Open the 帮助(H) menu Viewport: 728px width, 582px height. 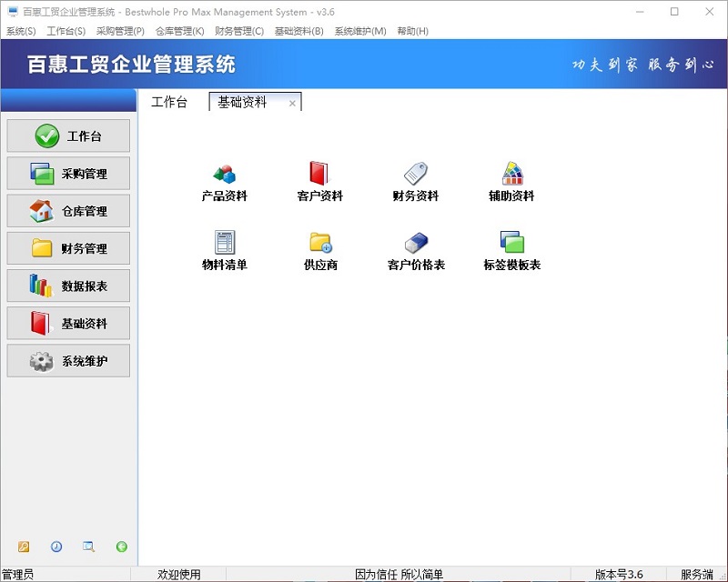click(413, 31)
